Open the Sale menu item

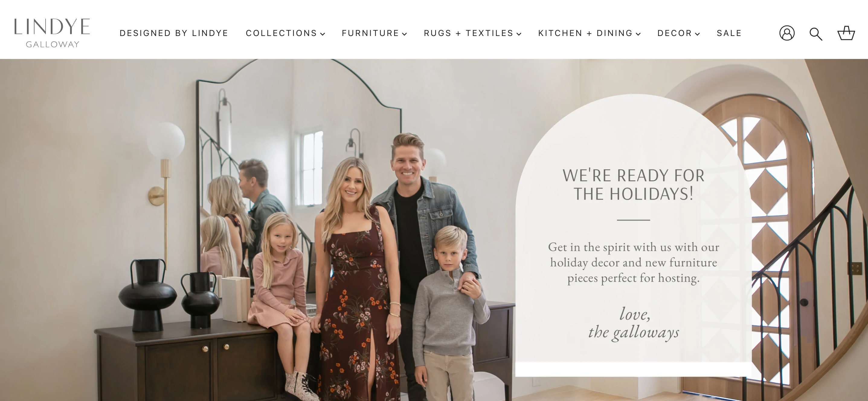pyautogui.click(x=729, y=33)
